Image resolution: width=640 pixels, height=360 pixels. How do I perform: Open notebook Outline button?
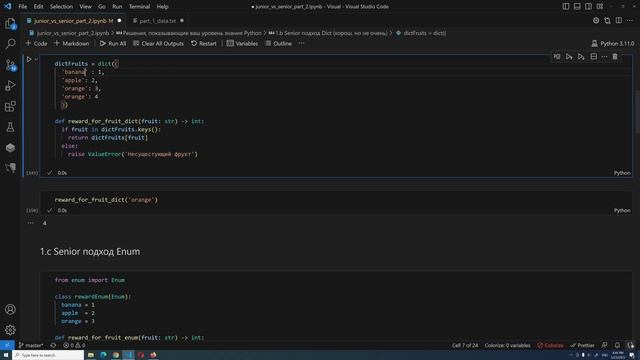278,43
